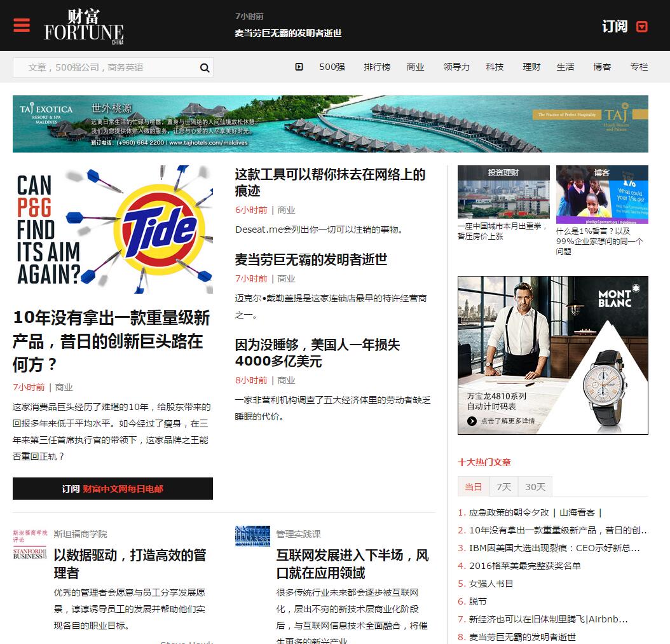Open the 商业 navigation menu
This screenshot has width=670, height=644.
(x=415, y=67)
